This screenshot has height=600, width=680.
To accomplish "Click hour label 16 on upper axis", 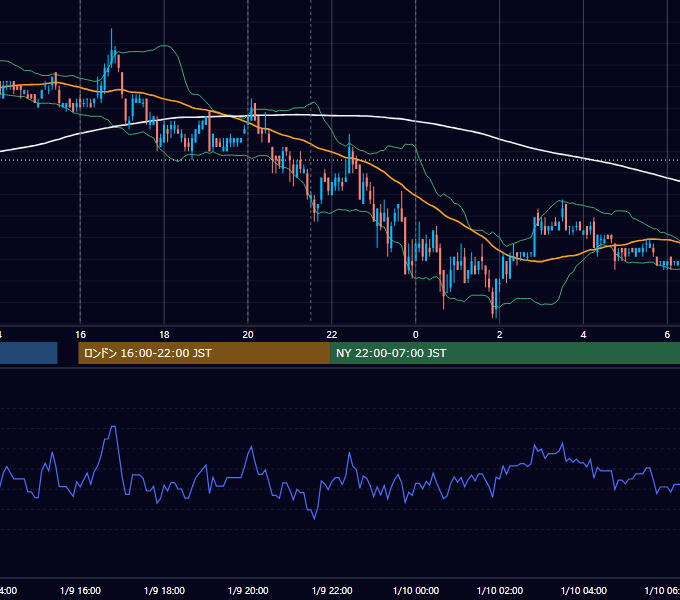I will tap(80, 335).
